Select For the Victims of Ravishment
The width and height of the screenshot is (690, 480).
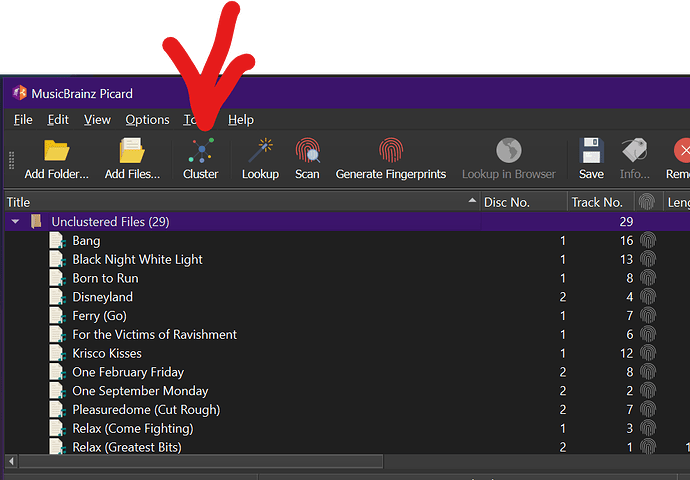click(154, 334)
